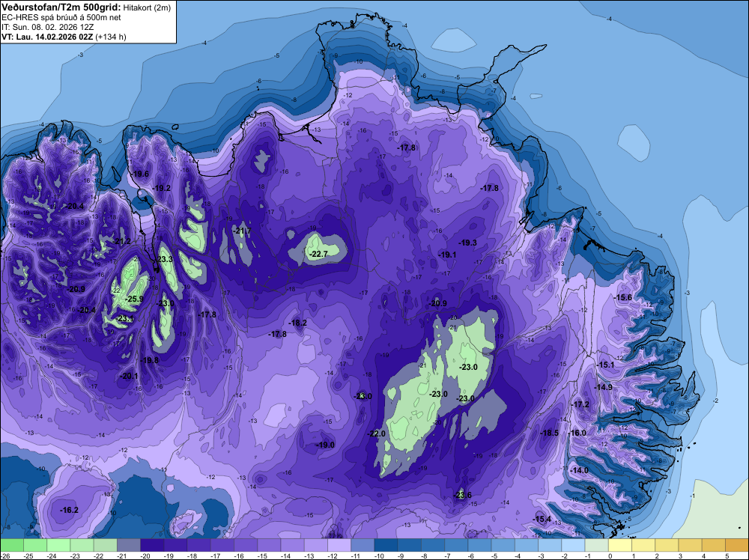Click the -21.7 temperature label

(x=242, y=231)
